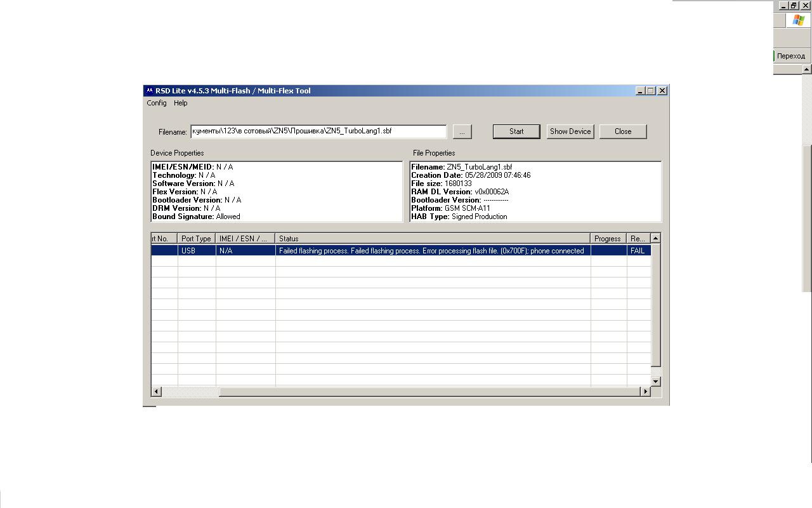This screenshot has width=812, height=508.
Task: Click the FAIL result cell
Action: pos(638,251)
